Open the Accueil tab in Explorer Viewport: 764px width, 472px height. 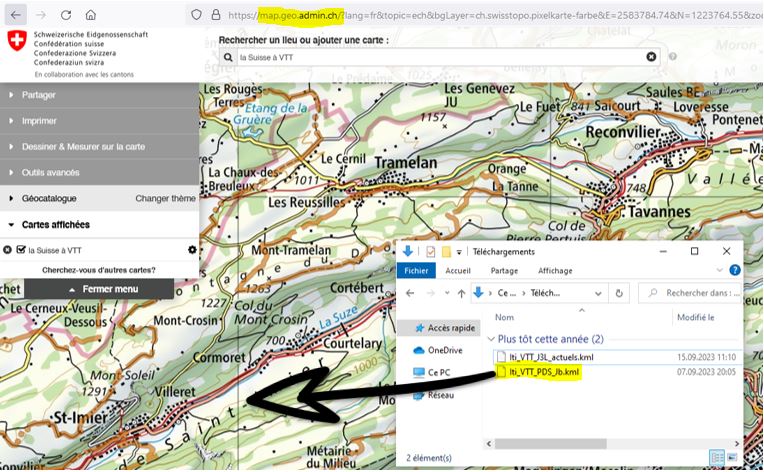(x=458, y=270)
